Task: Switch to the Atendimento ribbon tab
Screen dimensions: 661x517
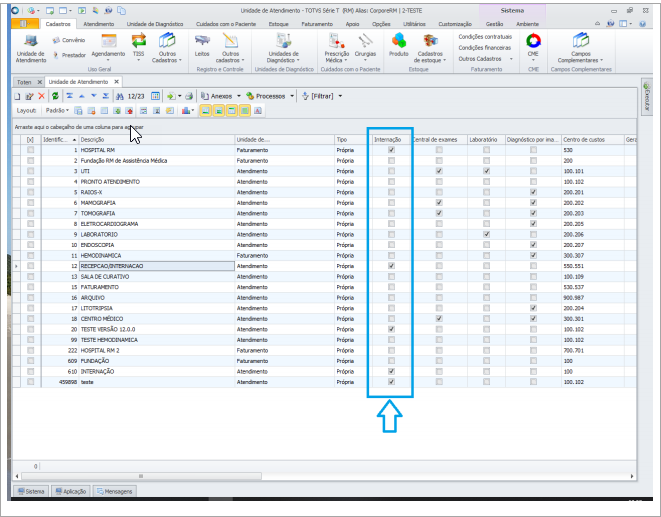Action: 99,24
